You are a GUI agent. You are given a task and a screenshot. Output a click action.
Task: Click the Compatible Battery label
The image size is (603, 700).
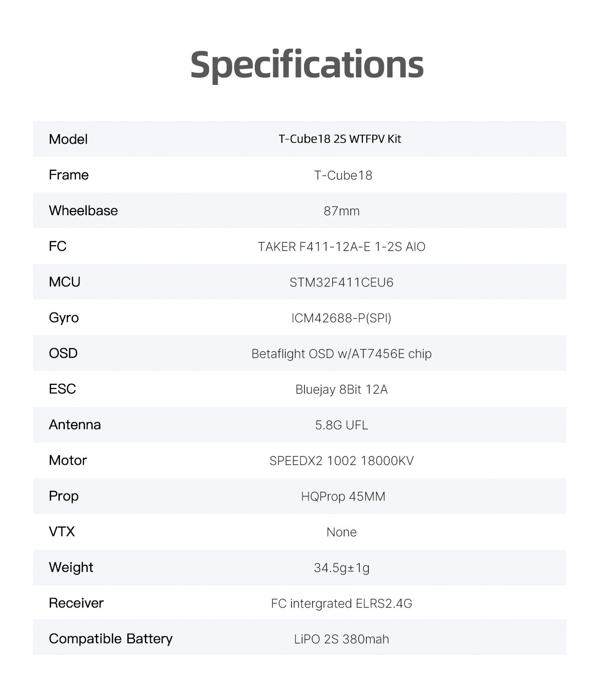pyautogui.click(x=111, y=639)
